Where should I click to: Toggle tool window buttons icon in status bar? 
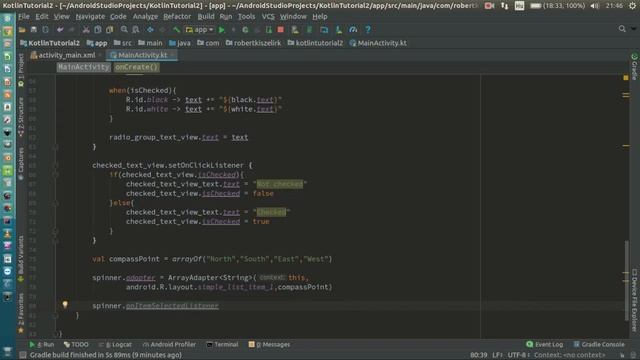[x=23, y=355]
